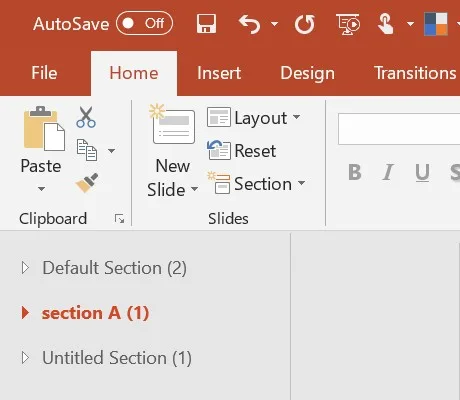Switch to the Transitions tab
The image size is (460, 400).
(x=415, y=73)
